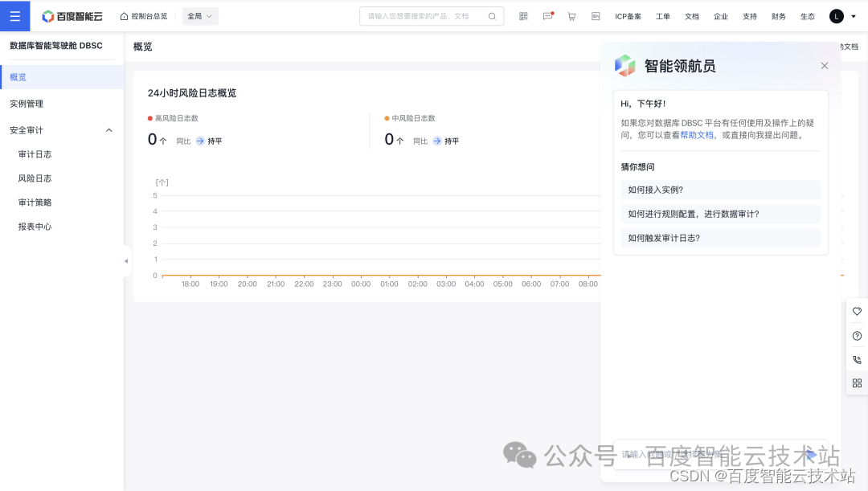Screen dimensions: 868x491
Task: Open 企业 menu
Action: point(721,16)
